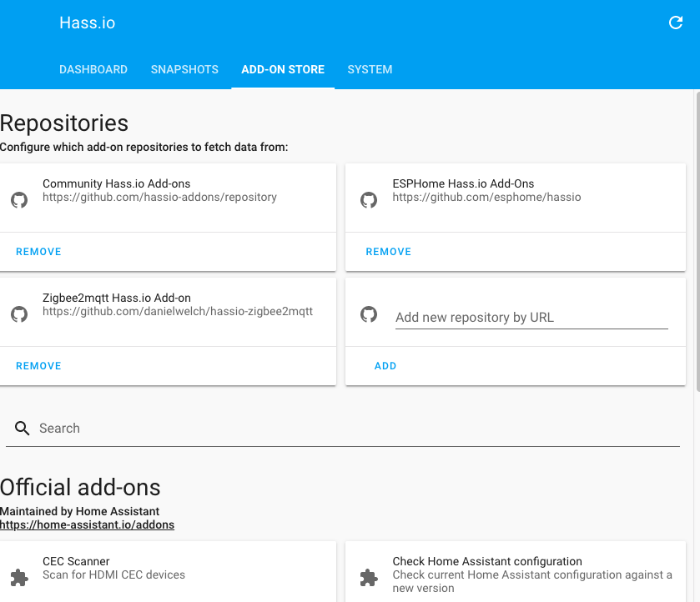This screenshot has width=700, height=602.
Task: Open the Dashboard tab
Action: point(93,69)
